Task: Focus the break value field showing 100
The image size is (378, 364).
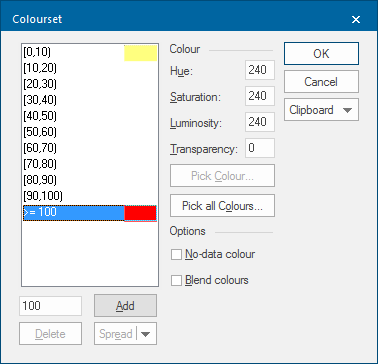Action: pyautogui.click(x=50, y=306)
